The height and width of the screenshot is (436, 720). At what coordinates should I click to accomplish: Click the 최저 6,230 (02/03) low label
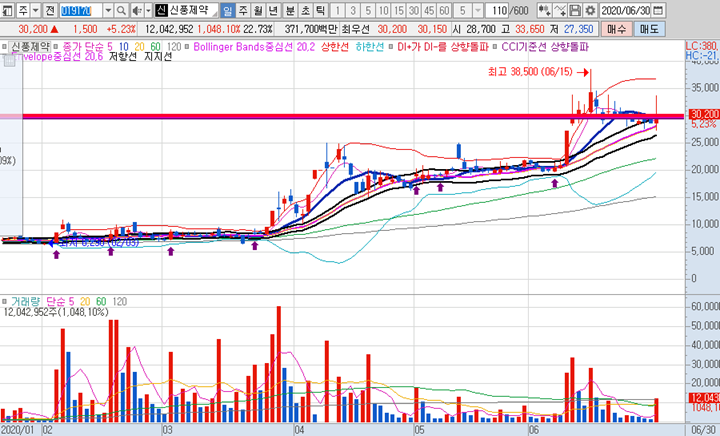99,243
